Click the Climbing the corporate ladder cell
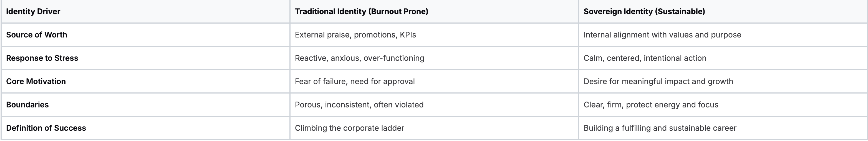868x141 pixels. (349, 128)
